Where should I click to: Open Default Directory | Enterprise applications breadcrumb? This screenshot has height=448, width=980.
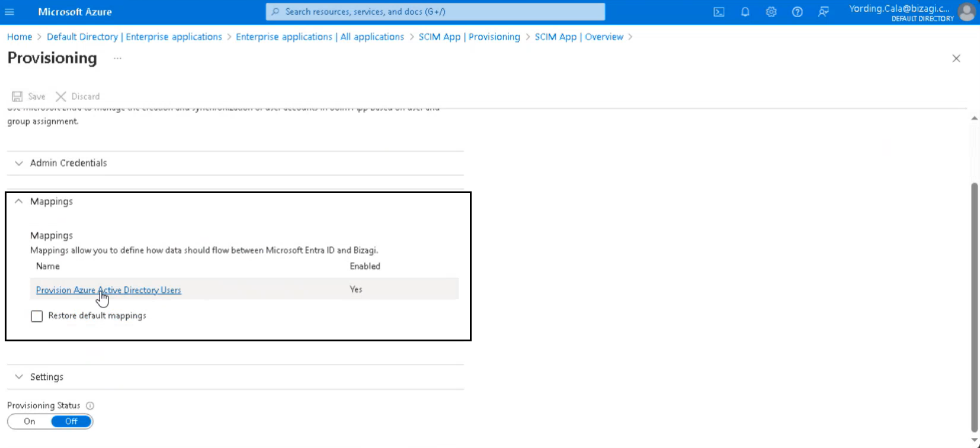134,37
